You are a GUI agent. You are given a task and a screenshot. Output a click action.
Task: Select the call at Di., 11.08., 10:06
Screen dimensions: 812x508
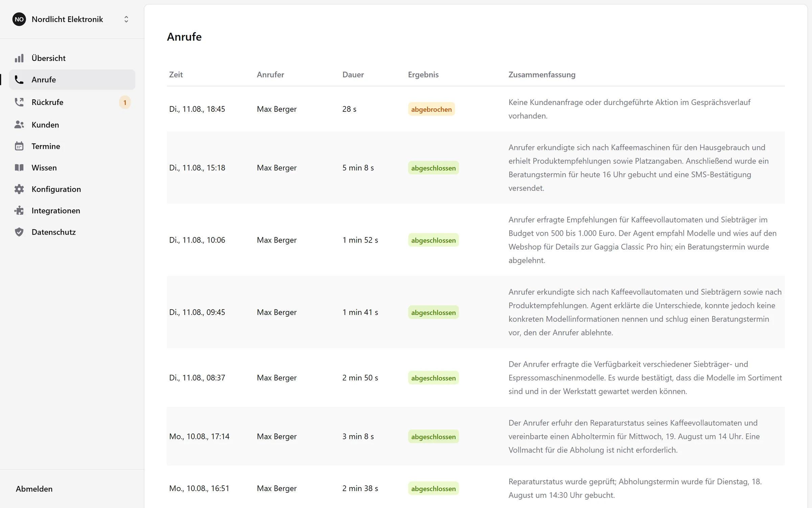(476, 240)
